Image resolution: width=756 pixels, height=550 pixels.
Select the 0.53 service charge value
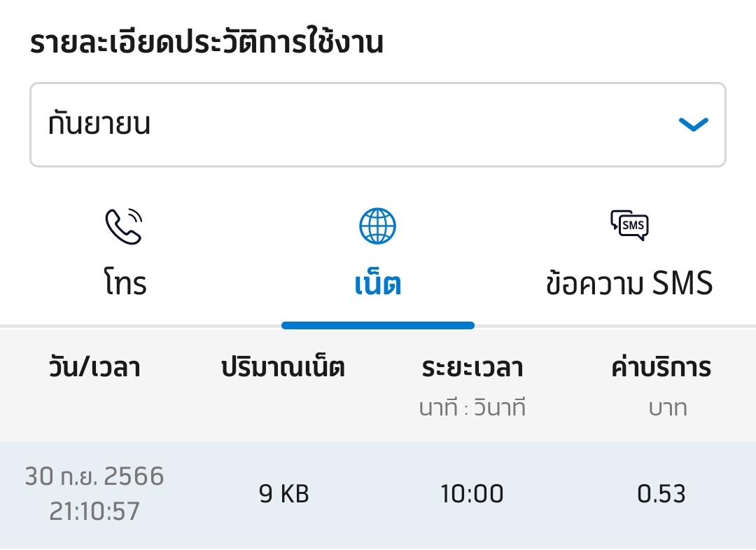point(661,494)
